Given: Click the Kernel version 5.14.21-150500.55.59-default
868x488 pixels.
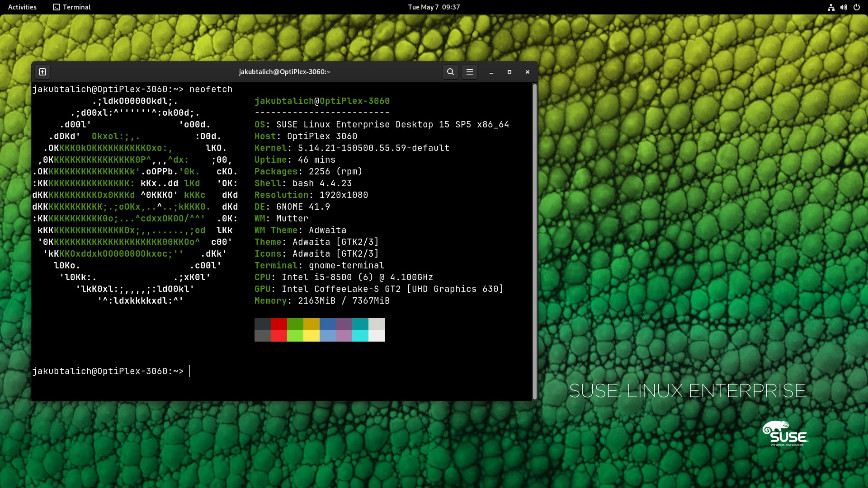Looking at the screenshot, I should 374,148.
